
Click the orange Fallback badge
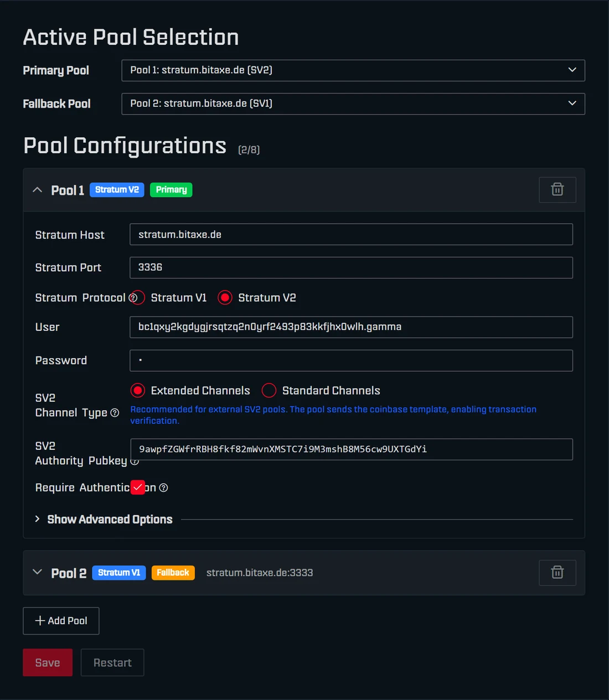tap(173, 573)
